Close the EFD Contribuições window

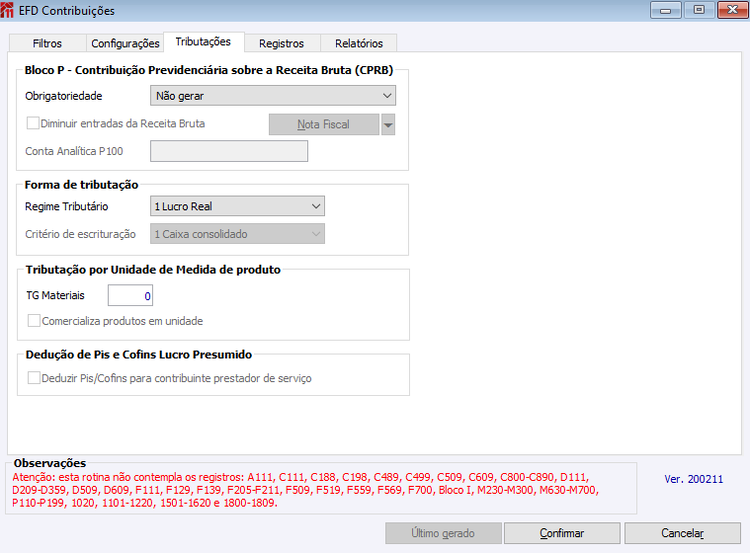pyautogui.click(x=732, y=10)
